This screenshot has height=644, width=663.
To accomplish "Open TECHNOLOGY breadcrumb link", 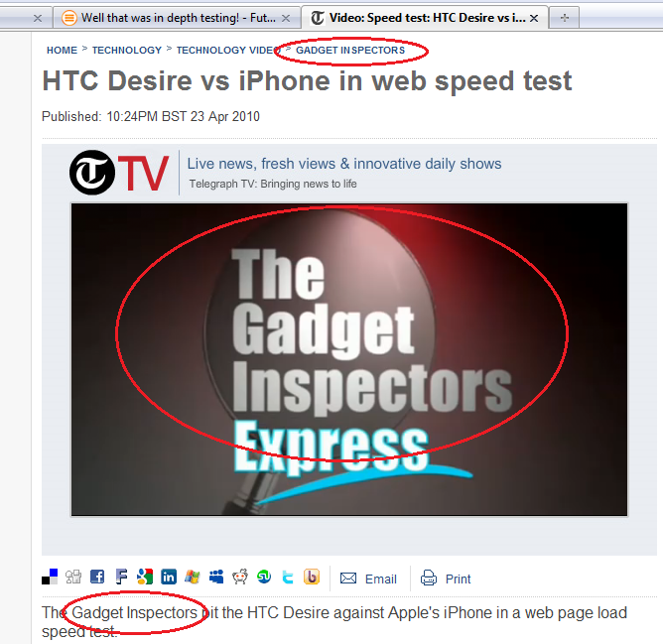I will coord(127,51).
